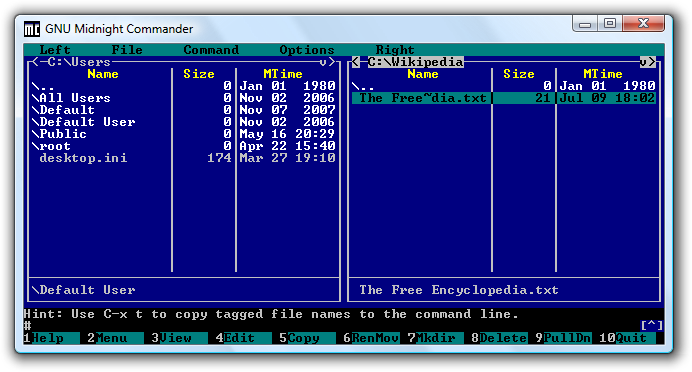692x372 pixels.
Task: Click the right panel history forward arrow
Action: (x=651, y=62)
